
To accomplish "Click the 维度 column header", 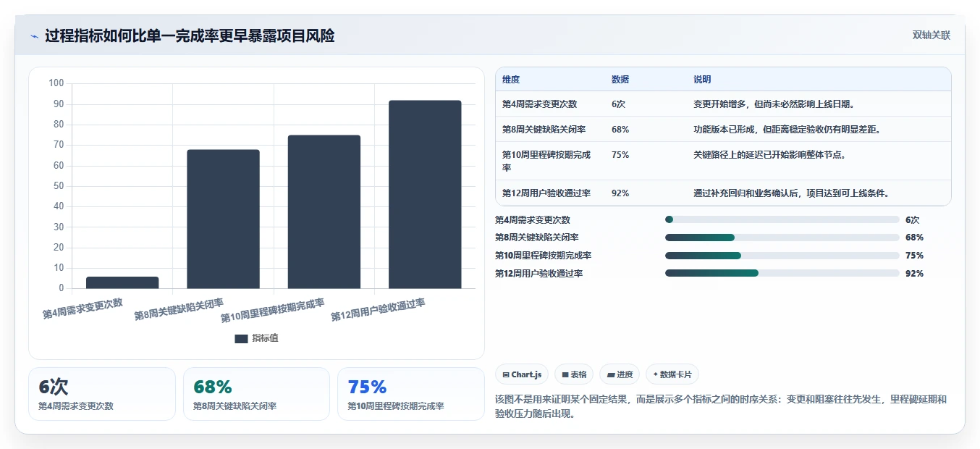I will click(x=511, y=80).
